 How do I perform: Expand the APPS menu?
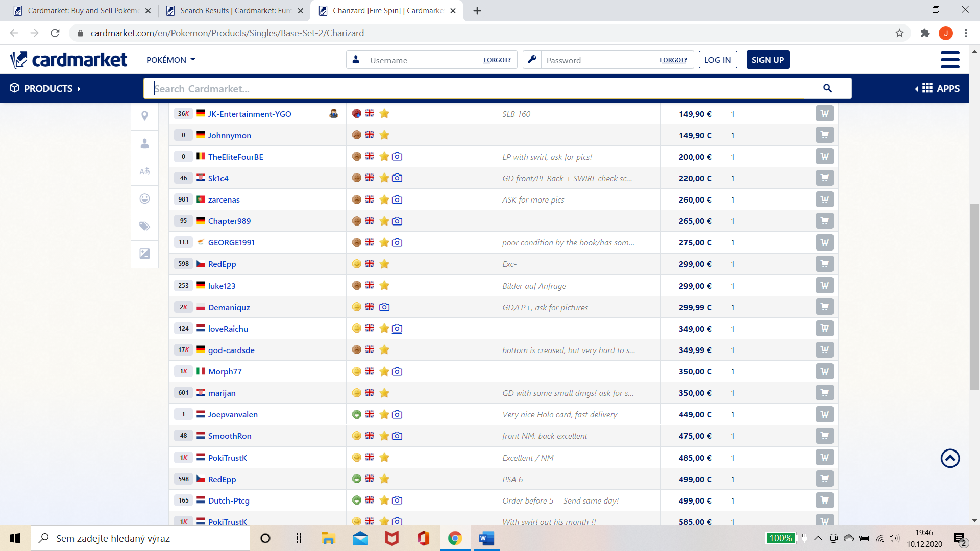pos(937,88)
